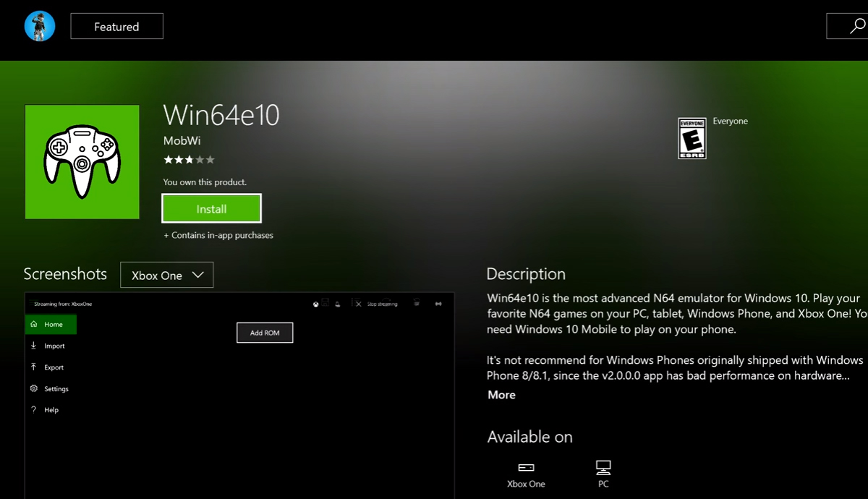
Task: Open the Xbox One screenshots platform dropdown
Action: [x=167, y=276]
